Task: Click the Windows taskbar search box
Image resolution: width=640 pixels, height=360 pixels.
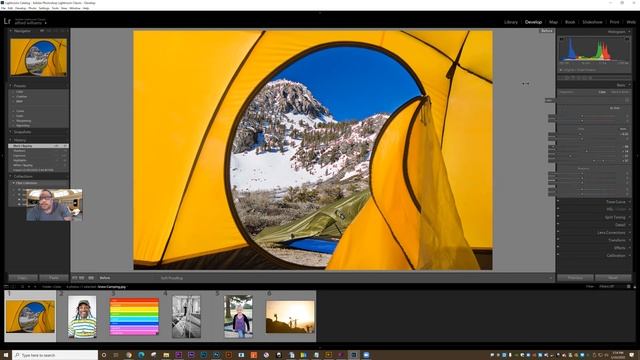Action: pyautogui.click(x=56, y=355)
